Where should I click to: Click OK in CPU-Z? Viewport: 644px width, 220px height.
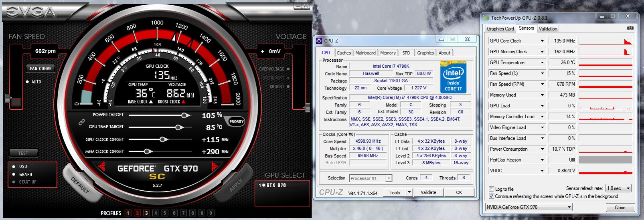coord(459,192)
